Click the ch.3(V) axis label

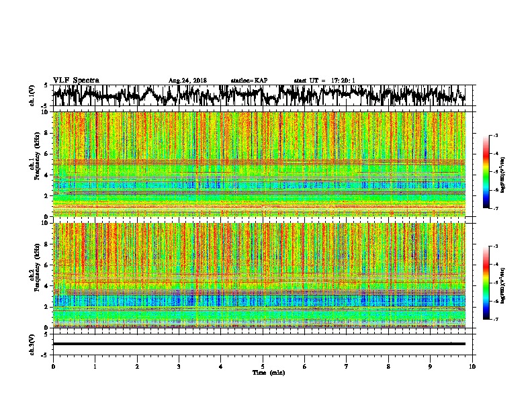tap(32, 345)
